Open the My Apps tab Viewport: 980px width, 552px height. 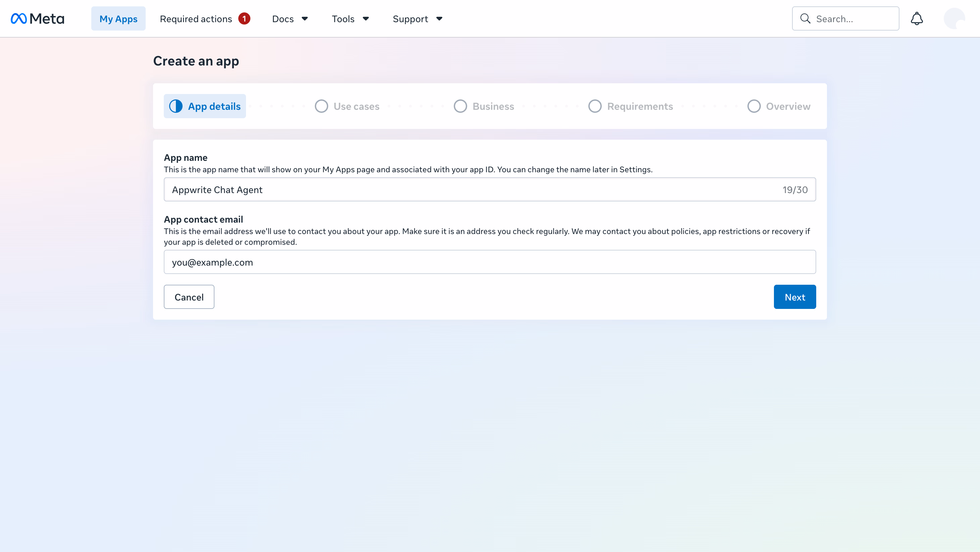click(118, 19)
